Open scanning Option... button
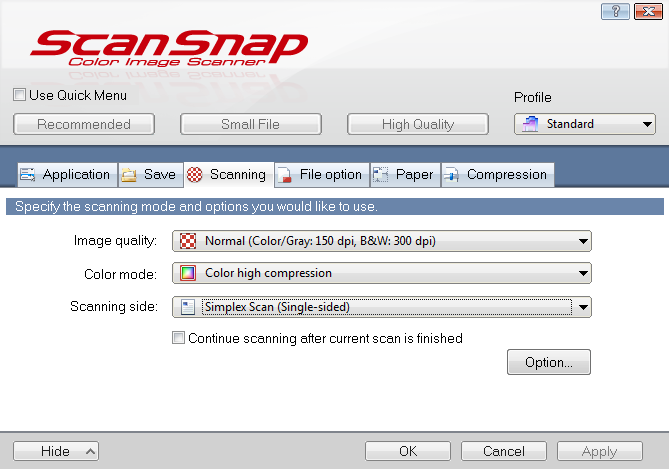Viewport: 669px width, 469px height. coord(549,362)
